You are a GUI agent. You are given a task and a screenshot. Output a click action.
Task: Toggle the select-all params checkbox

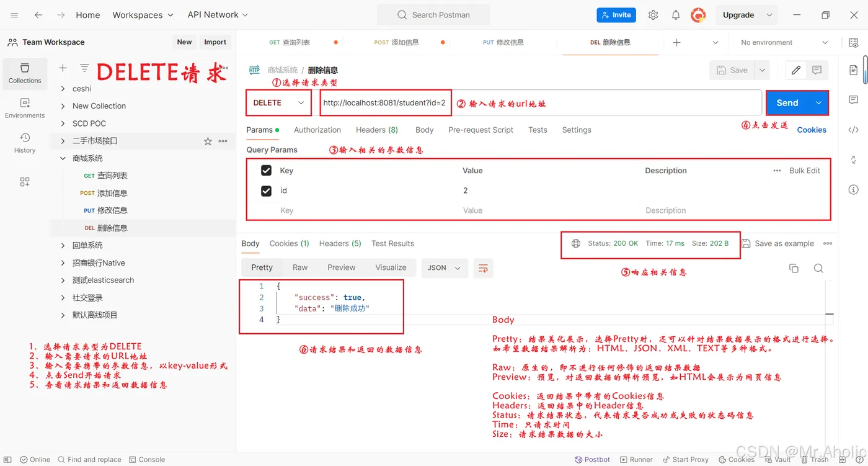tap(267, 171)
